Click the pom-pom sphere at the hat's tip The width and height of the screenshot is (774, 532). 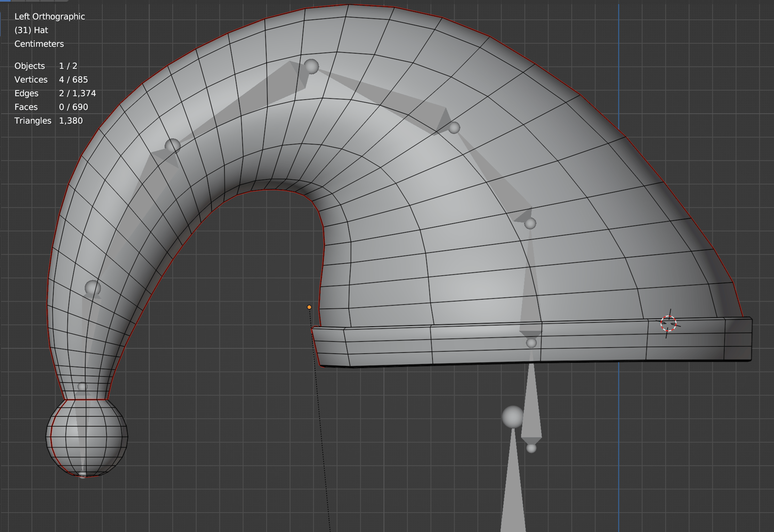click(x=87, y=438)
